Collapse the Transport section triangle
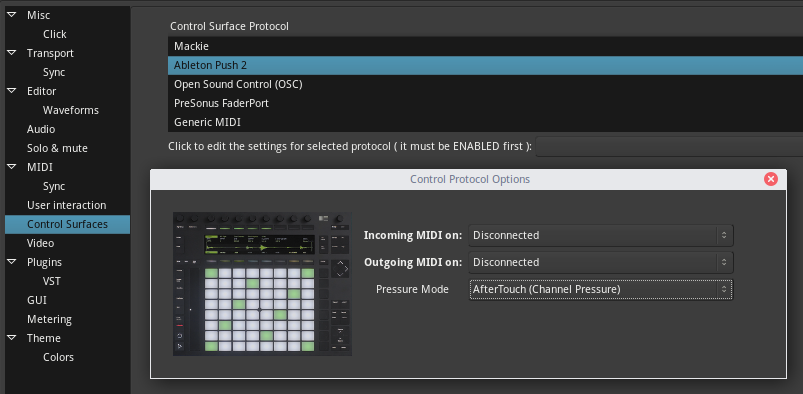803x394 pixels. tap(11, 53)
